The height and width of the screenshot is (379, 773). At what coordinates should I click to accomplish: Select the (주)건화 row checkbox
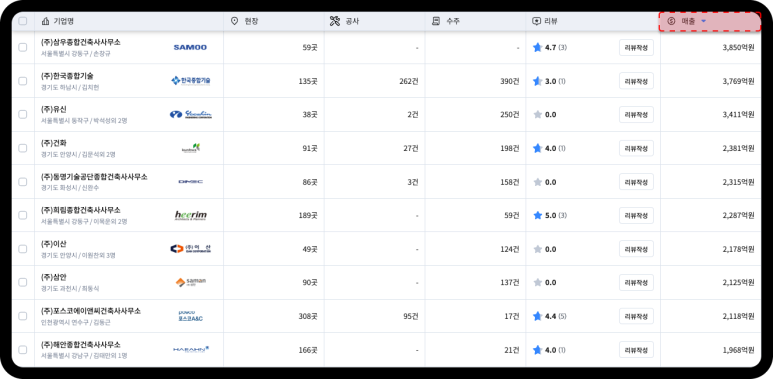tap(23, 148)
